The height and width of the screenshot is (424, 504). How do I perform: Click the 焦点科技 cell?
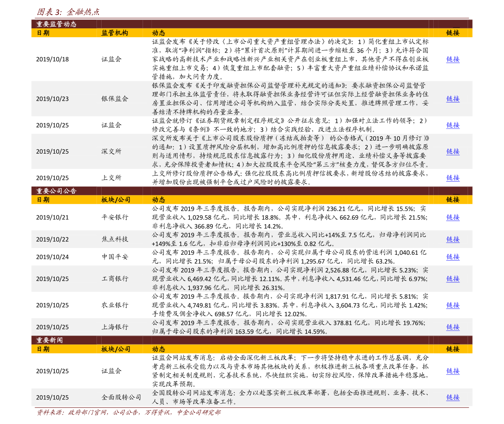click(x=115, y=239)
